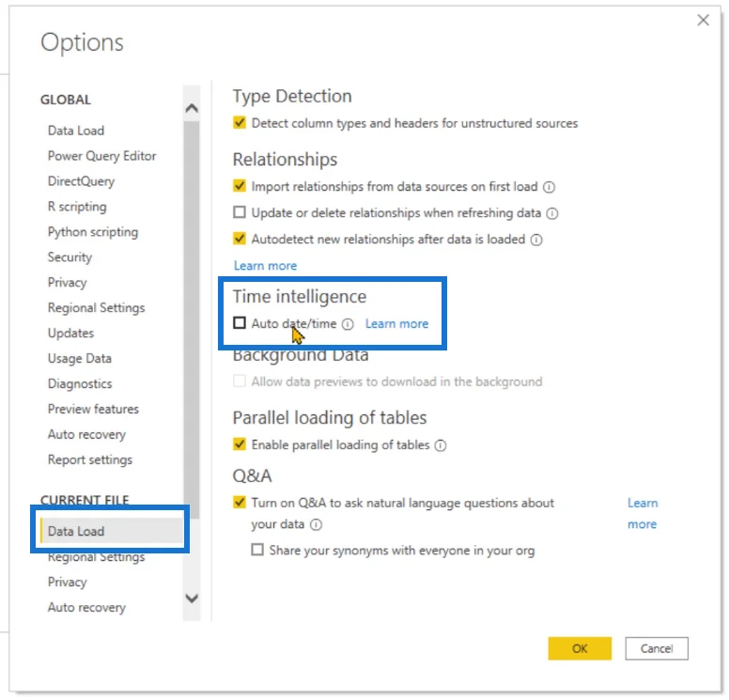Click Learn more link in Q&A section

pyautogui.click(x=643, y=513)
